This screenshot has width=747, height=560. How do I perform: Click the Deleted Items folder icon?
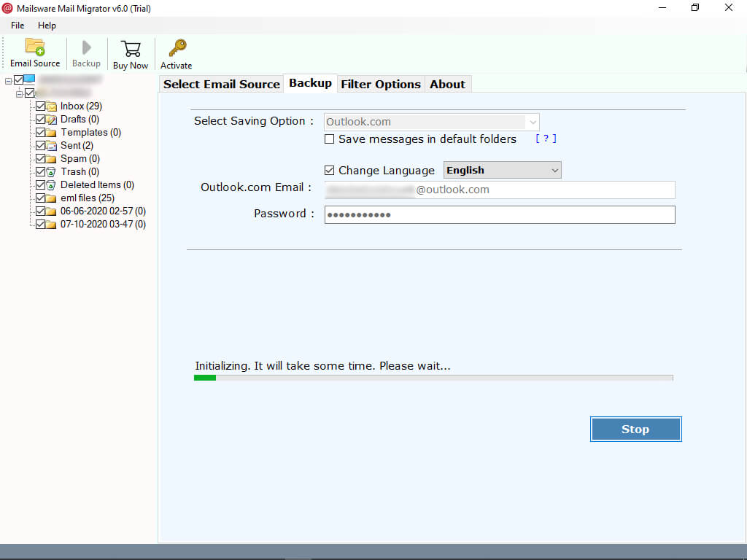pos(50,184)
